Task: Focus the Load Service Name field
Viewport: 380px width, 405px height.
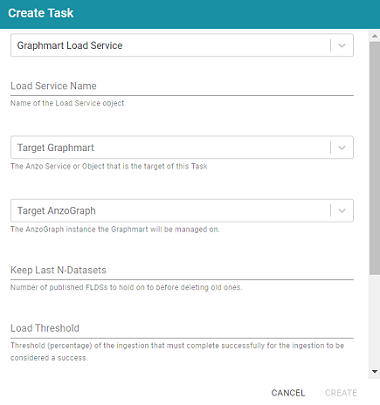Action: [182, 86]
